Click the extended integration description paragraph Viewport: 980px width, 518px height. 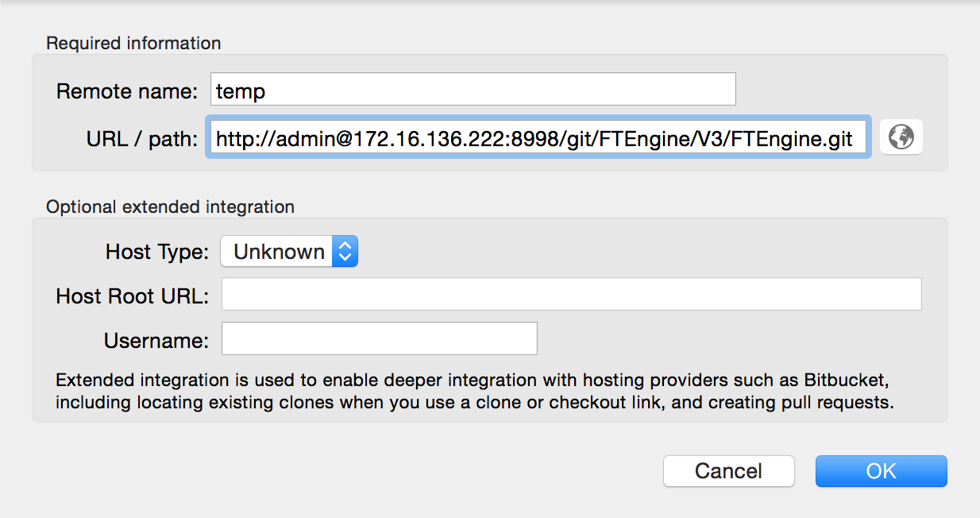(x=476, y=391)
